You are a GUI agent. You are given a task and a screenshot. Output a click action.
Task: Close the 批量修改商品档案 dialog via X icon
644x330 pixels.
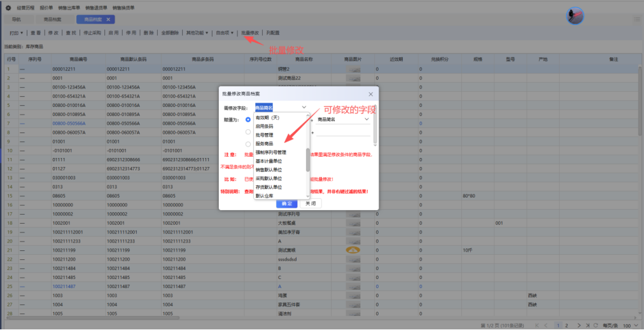(371, 94)
